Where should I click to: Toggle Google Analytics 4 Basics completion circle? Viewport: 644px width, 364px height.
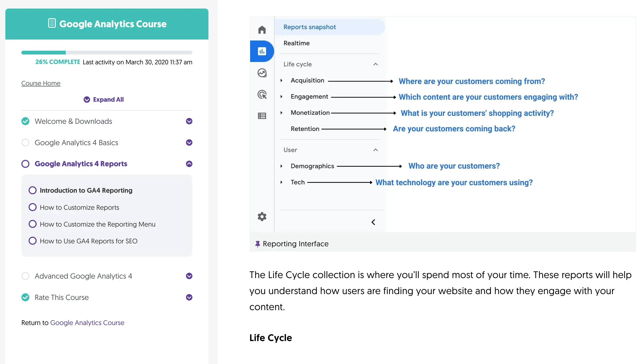click(x=25, y=143)
